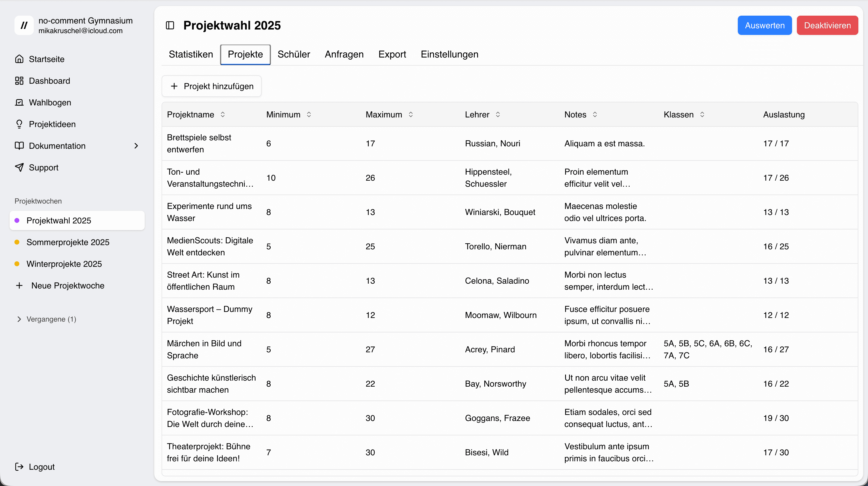Click the Support paper plane icon
The height and width of the screenshot is (486, 868).
tap(19, 167)
